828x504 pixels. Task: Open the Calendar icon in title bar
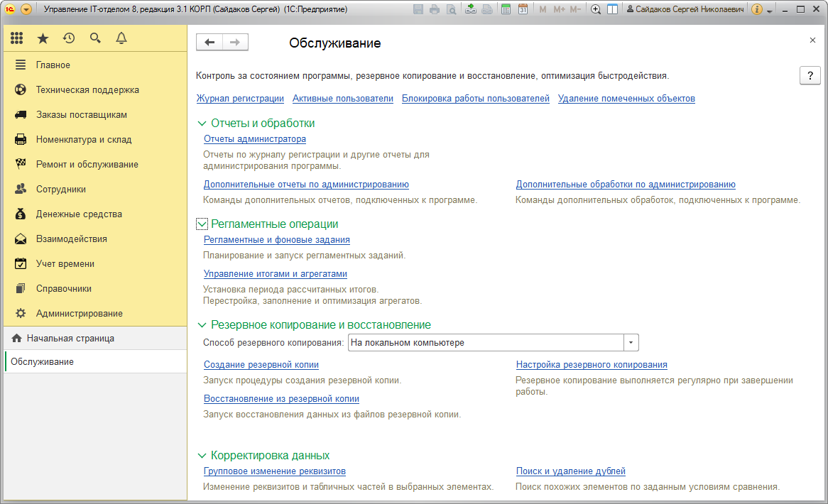[x=523, y=9]
